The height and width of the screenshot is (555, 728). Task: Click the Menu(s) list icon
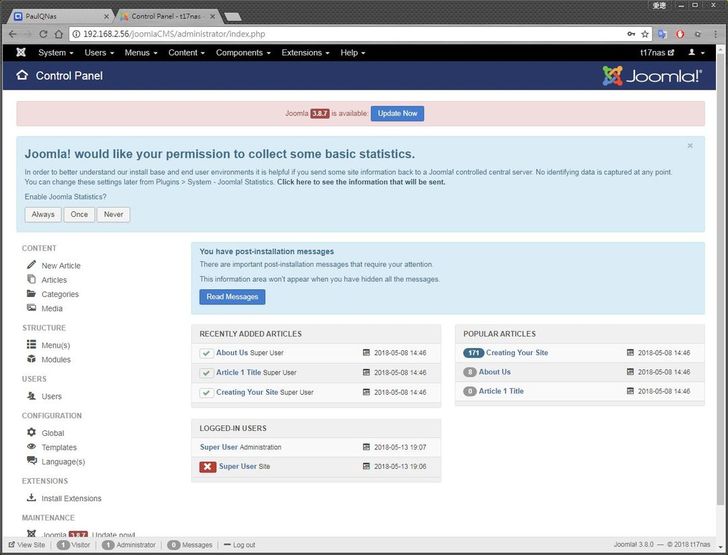(31, 344)
